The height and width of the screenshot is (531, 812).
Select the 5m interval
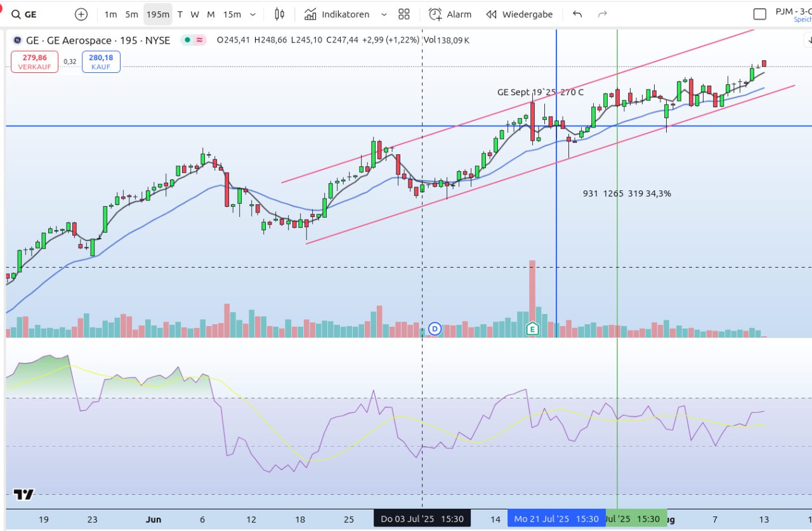[x=131, y=14]
